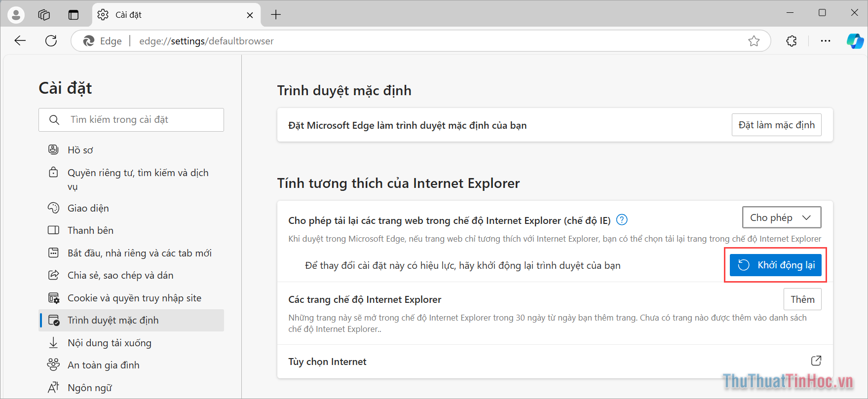
Task: Open 'Giao diện' settings section
Action: [x=88, y=208]
